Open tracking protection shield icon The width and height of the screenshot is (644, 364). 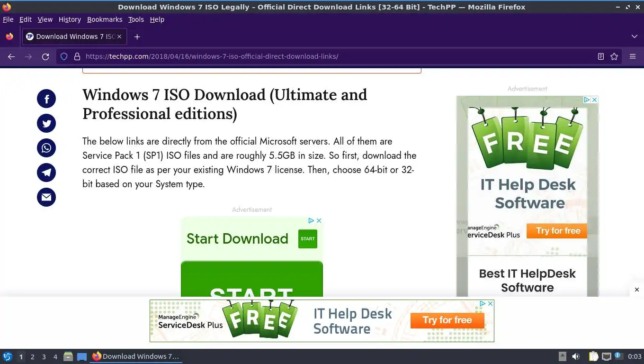[64, 56]
